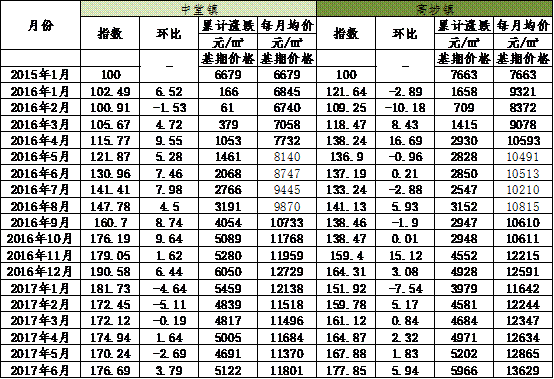The width and height of the screenshot is (554, 379).
Task: Click index value 102.49
Action: [110, 91]
